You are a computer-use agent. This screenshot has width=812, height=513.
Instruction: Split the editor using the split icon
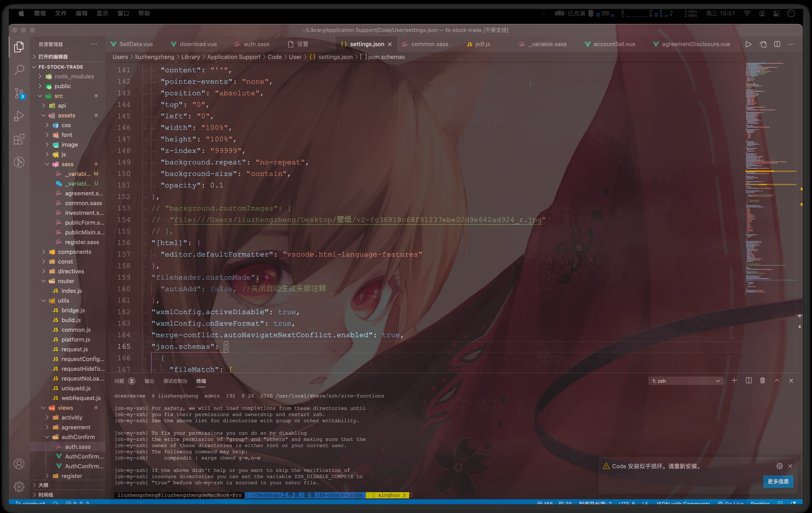[x=777, y=44]
